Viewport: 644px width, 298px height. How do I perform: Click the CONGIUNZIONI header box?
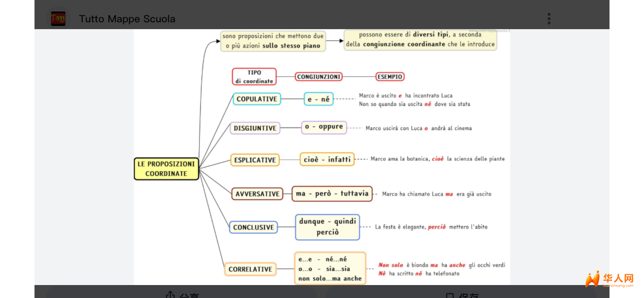[x=318, y=77]
